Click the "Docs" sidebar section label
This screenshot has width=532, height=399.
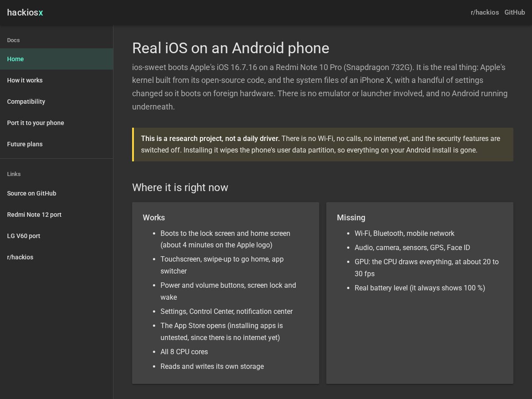point(13,40)
